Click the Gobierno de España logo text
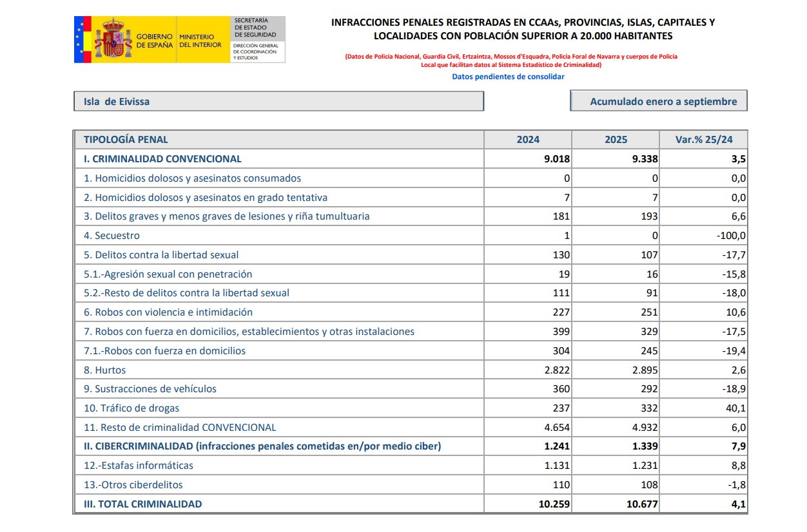The image size is (807, 532). [x=154, y=41]
